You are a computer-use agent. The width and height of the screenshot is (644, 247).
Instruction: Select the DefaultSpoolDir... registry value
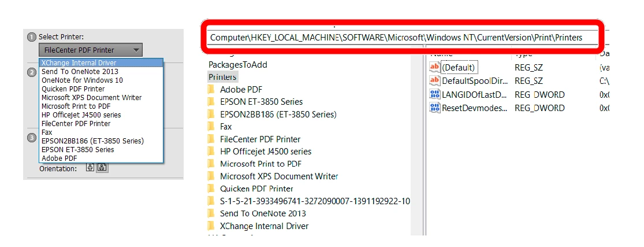[x=474, y=80]
